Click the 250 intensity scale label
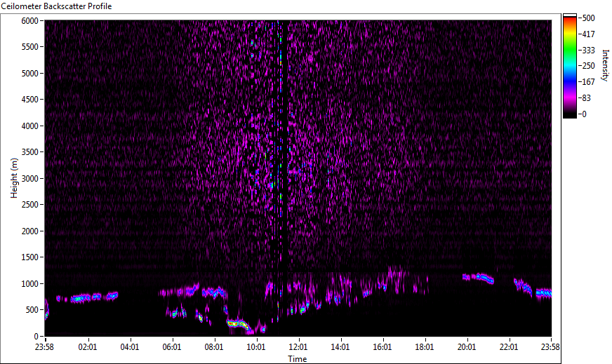The image size is (612, 364). [588, 65]
